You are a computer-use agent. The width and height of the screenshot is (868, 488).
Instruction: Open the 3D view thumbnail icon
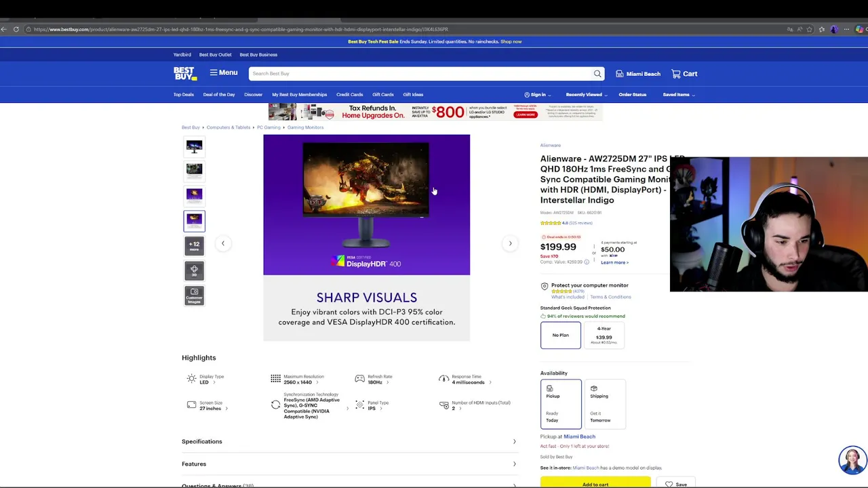194,270
